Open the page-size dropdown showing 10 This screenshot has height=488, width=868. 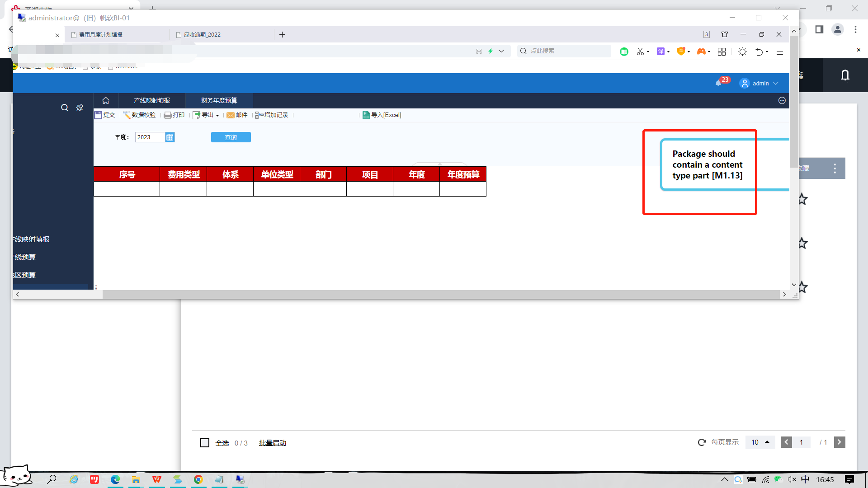[760, 442]
